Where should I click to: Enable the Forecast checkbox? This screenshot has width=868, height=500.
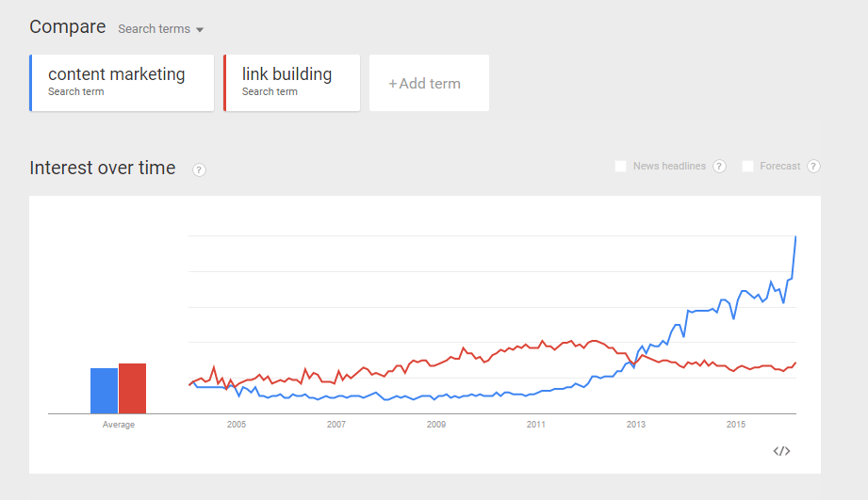coord(747,166)
